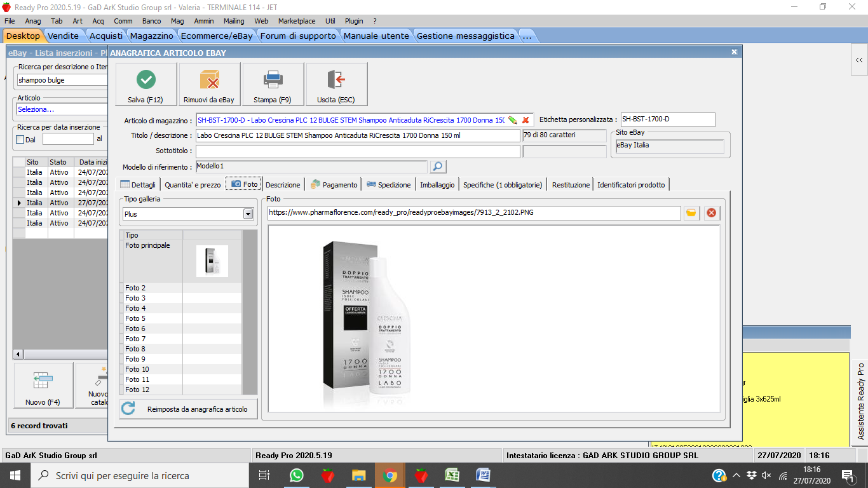The height and width of the screenshot is (488, 868).
Task: Click the magnifier icon next to Modello di riferimento
Action: point(438,167)
